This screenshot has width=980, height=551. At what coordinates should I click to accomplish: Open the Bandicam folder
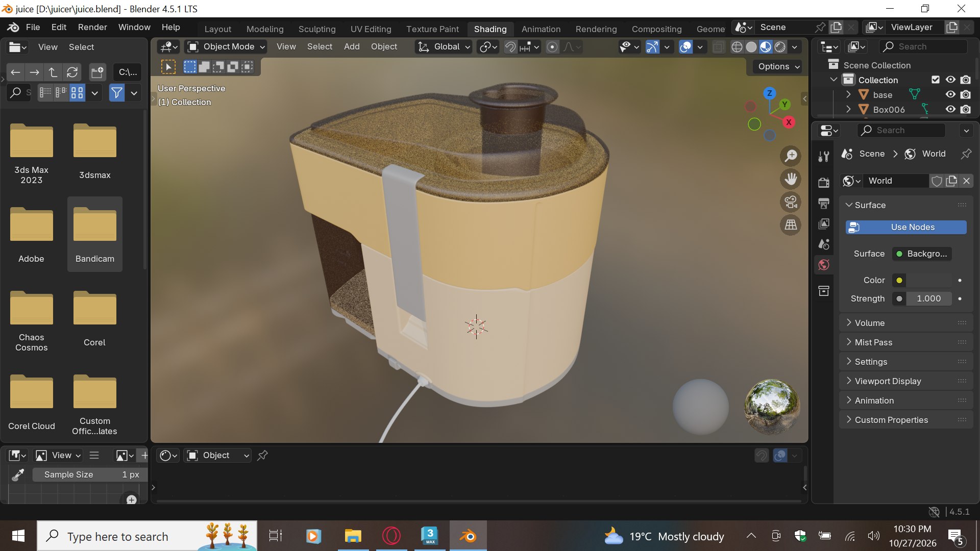pos(95,234)
